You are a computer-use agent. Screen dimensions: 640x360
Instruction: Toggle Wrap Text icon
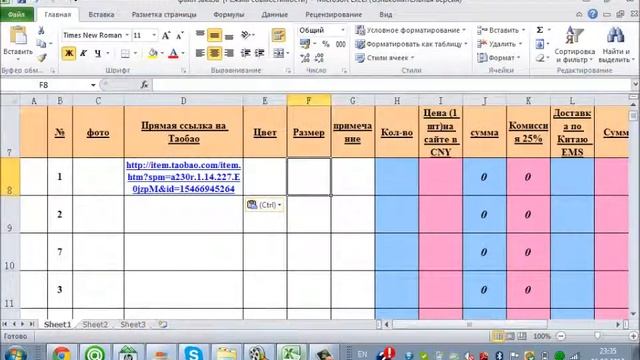point(278,35)
